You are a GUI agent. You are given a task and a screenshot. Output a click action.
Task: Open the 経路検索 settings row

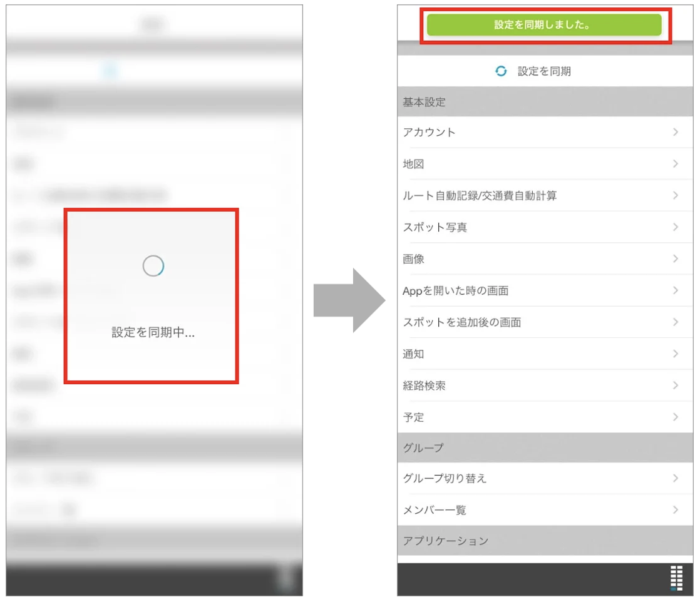[x=545, y=385]
